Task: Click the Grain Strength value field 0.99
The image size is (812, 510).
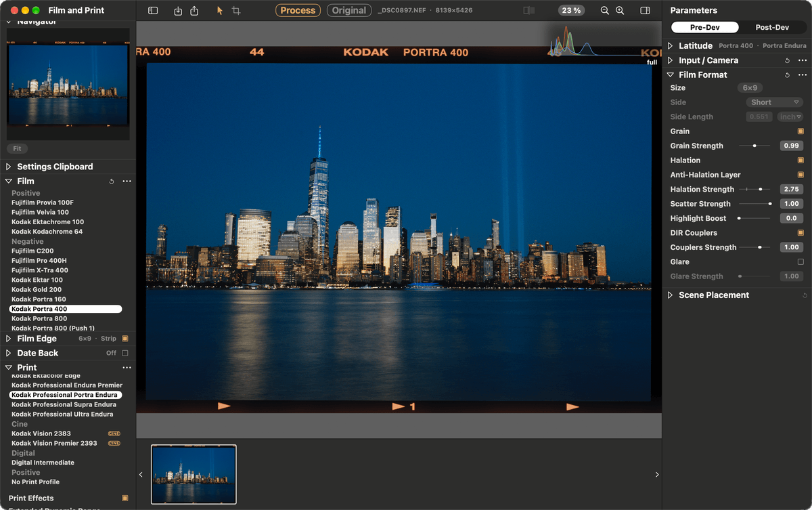Action: [x=791, y=146]
